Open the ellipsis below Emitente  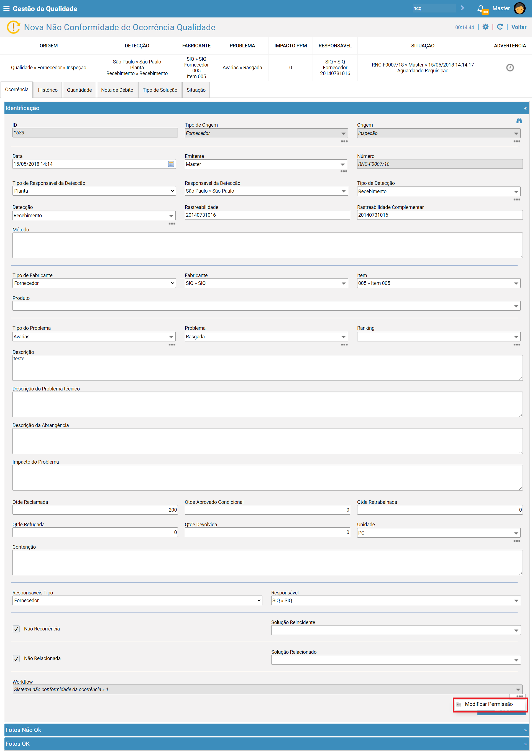click(x=344, y=171)
